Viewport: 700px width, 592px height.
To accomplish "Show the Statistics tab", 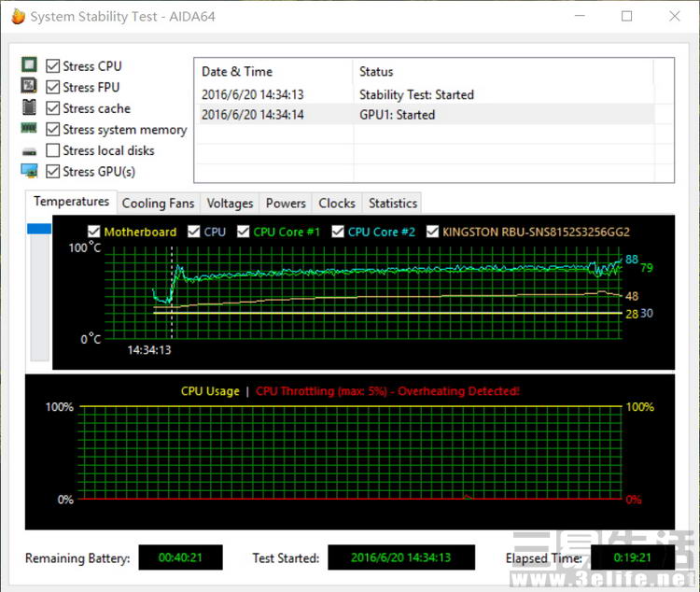I will (393, 204).
